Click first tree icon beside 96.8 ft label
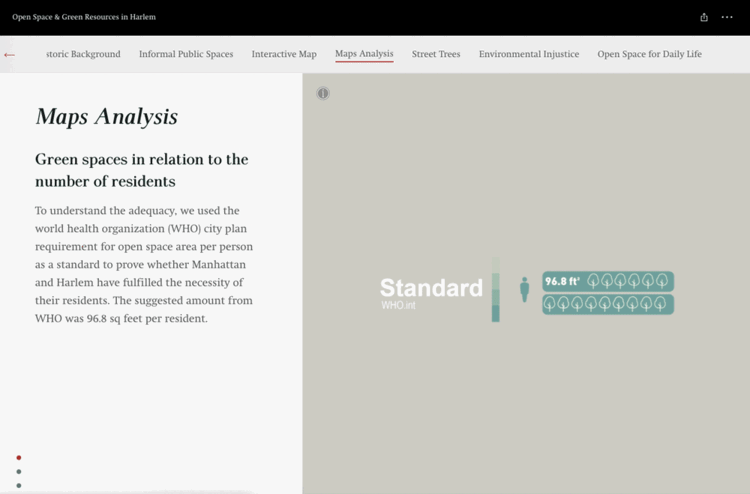Screen dimensions: 750x494 point(593,281)
